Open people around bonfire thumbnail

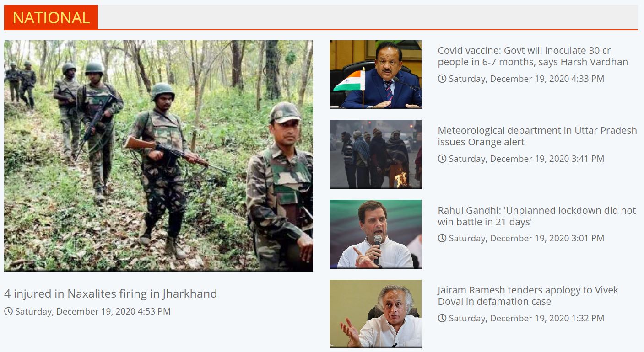coord(375,154)
